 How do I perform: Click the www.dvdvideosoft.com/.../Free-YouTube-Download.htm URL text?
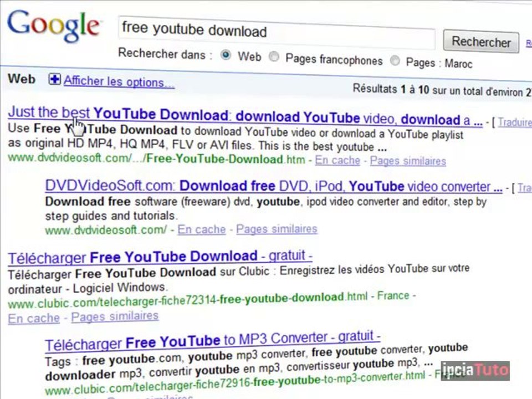[156, 158]
